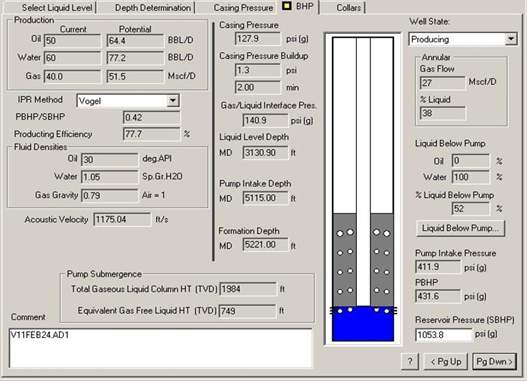Select the Producing combo box
527x381 pixels.
[x=463, y=39]
